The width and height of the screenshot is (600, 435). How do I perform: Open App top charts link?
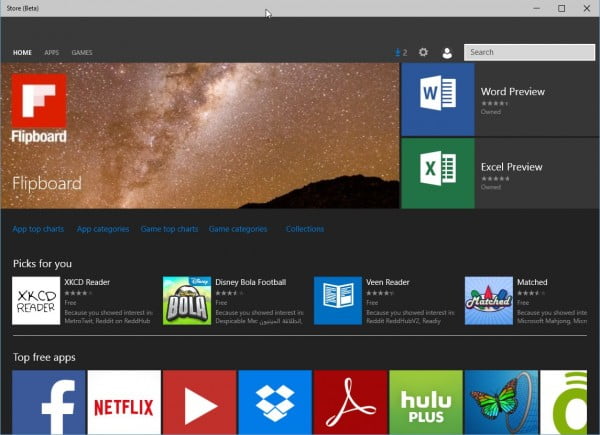point(38,229)
